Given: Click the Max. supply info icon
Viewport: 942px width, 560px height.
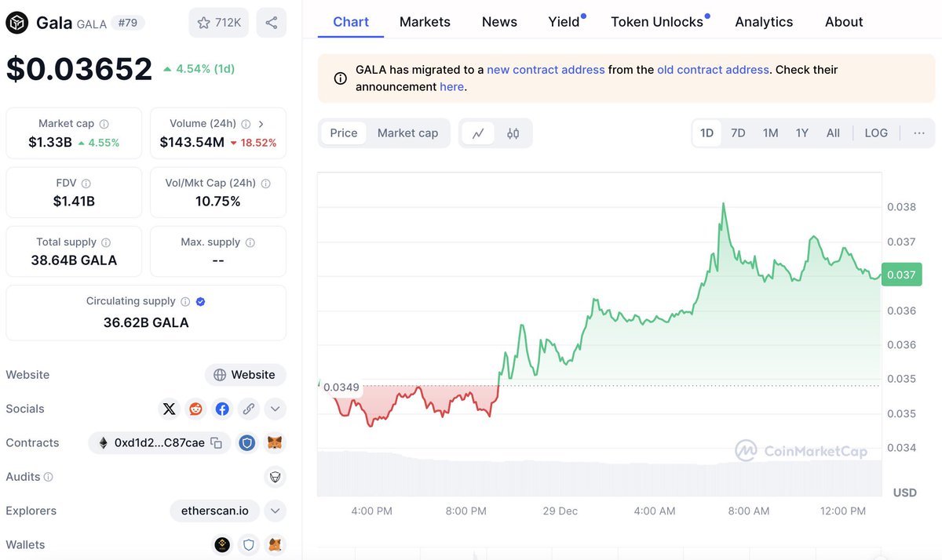Looking at the screenshot, I should 250,242.
